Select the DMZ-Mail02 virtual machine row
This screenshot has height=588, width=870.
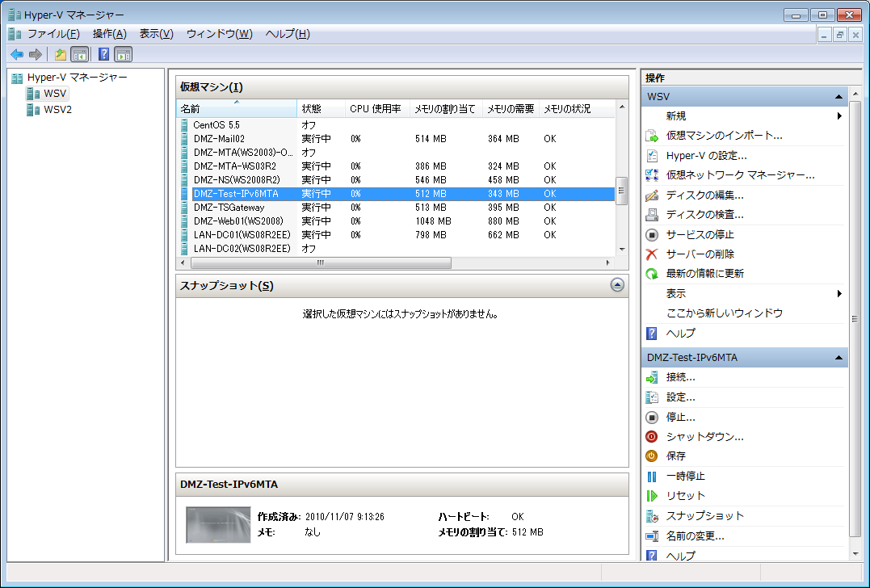[x=396, y=139]
